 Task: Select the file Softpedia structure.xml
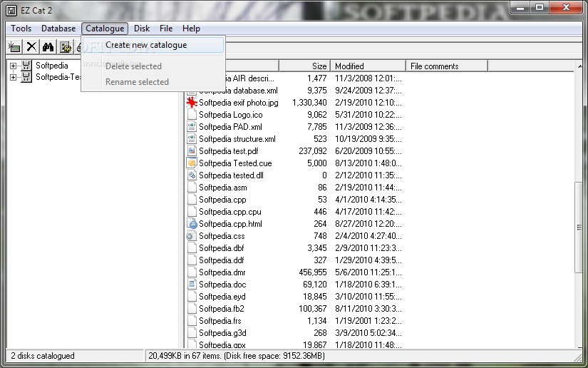click(237, 139)
